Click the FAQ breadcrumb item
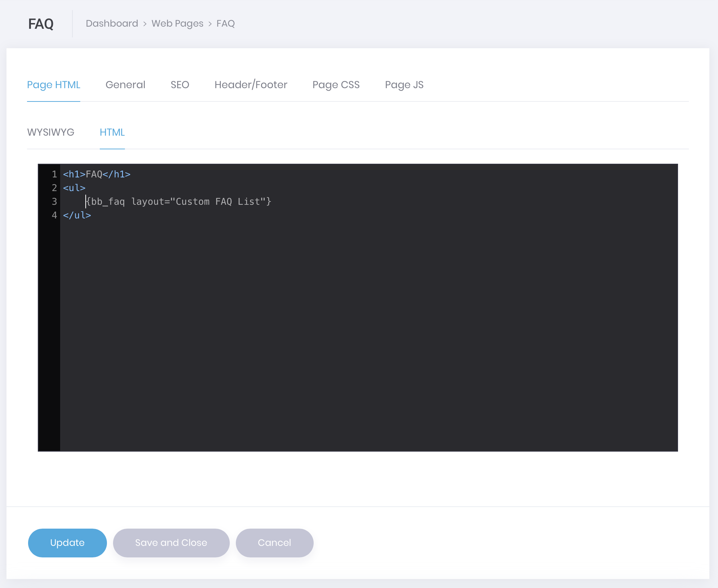The width and height of the screenshot is (718, 588). coord(225,23)
